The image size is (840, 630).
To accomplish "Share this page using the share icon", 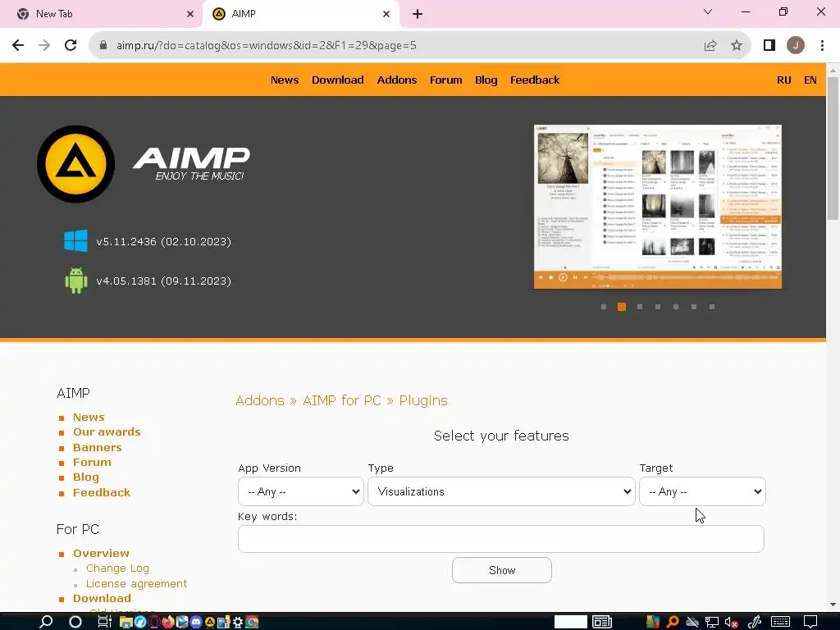I will [x=710, y=46].
